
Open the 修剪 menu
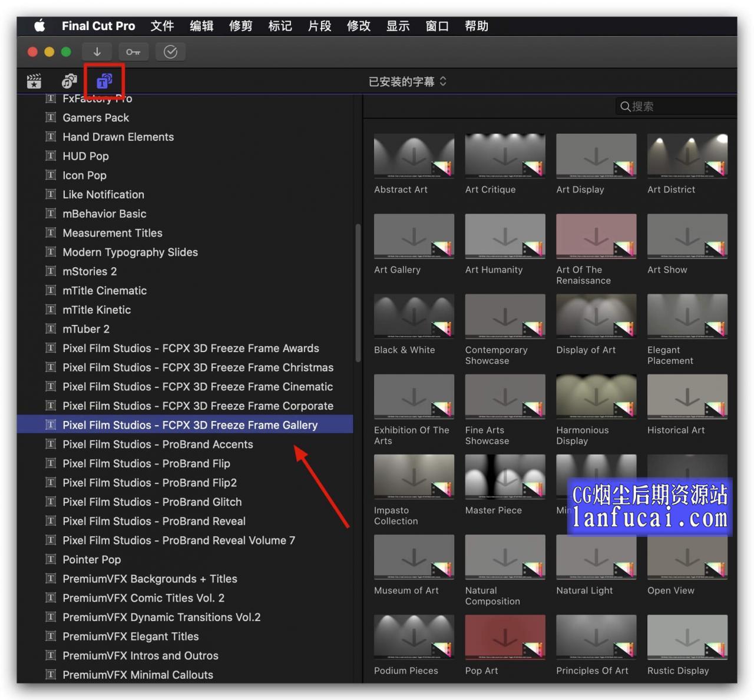click(x=241, y=26)
